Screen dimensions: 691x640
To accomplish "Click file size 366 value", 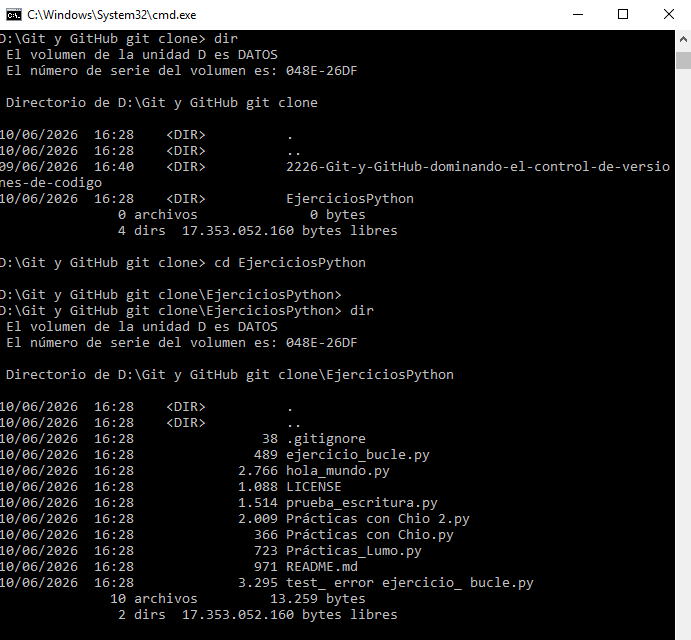I will (x=266, y=535).
